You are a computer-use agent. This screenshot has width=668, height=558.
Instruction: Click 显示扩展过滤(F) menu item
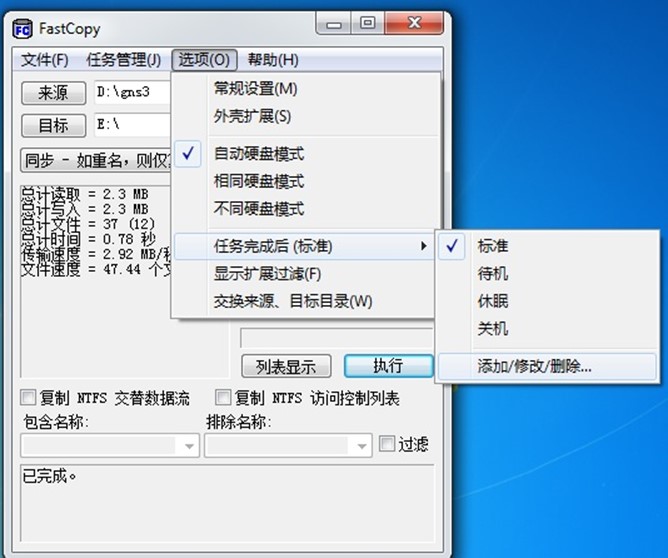(x=267, y=273)
